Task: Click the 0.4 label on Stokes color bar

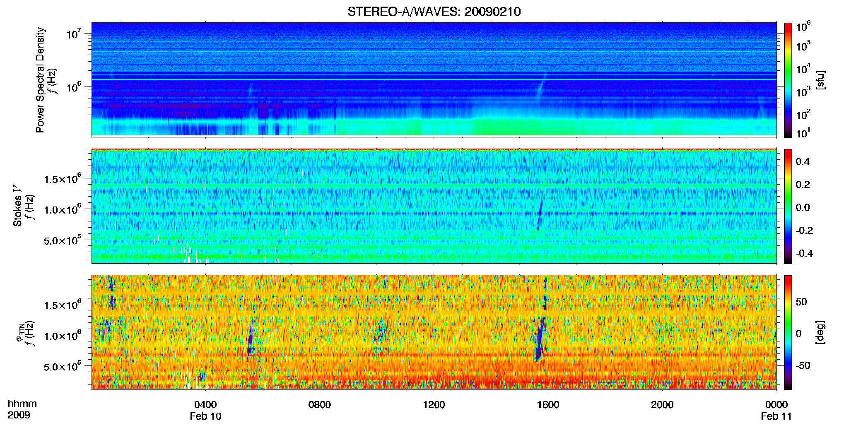Action: pos(803,162)
